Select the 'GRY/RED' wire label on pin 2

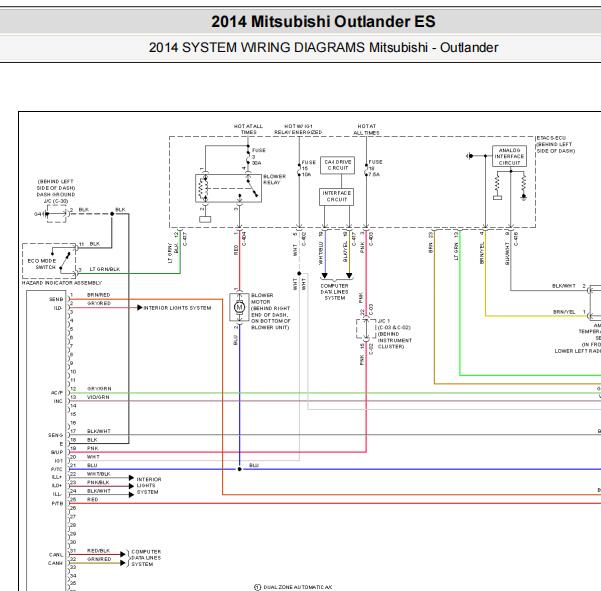click(99, 303)
